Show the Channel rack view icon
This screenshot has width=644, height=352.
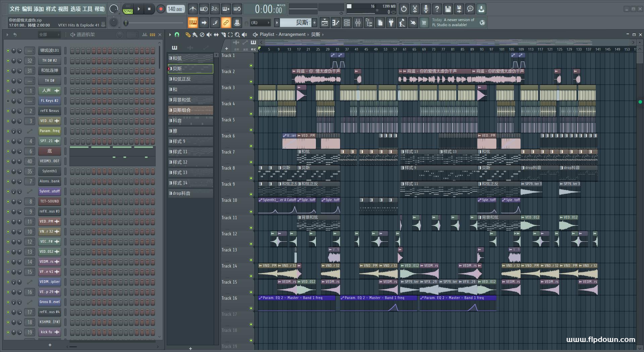click(x=347, y=23)
